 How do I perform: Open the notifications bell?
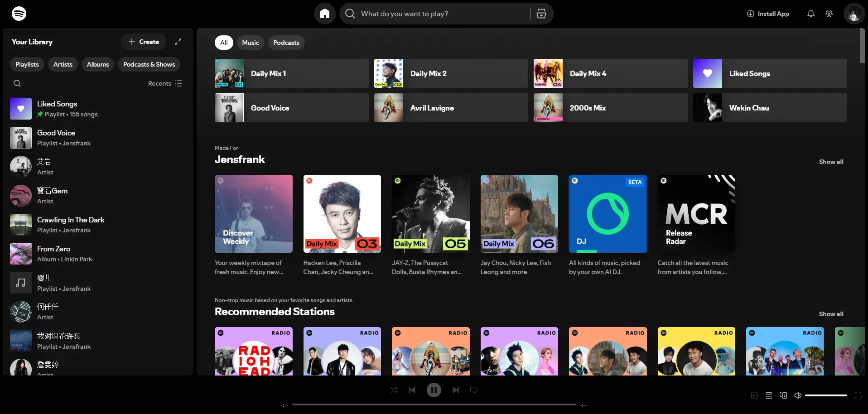(x=810, y=14)
